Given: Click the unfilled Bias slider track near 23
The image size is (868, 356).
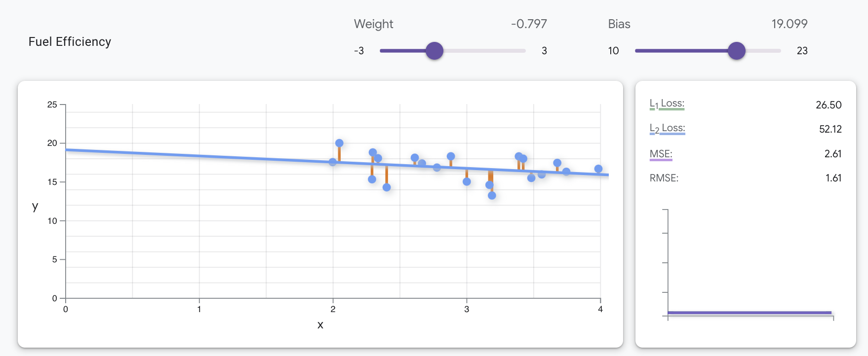Looking at the screenshot, I should pyautogui.click(x=771, y=51).
